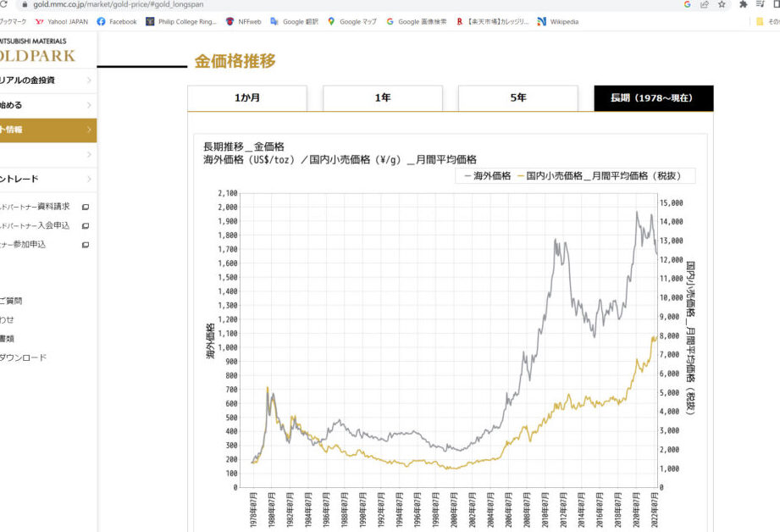This screenshot has height=532, width=780.
Task: Click gray overseas price peak near 2020
Action: pyautogui.click(x=637, y=213)
